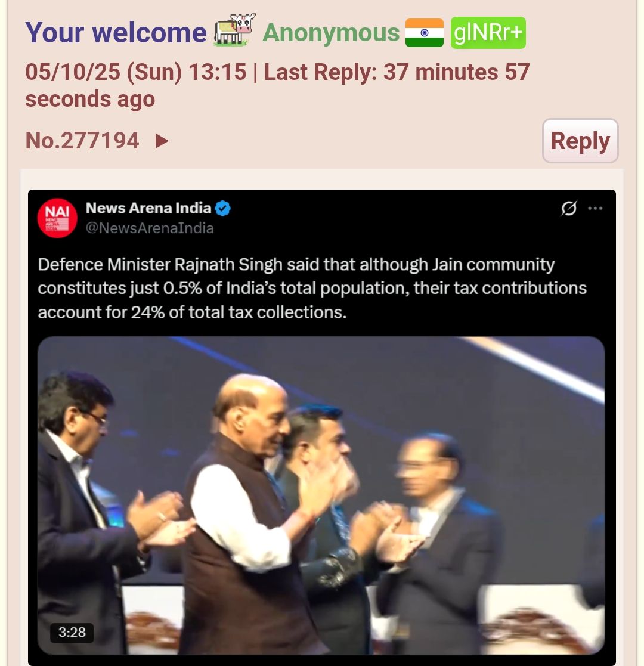Screen dimensions: 644x666
Task: Click the Last Reply time text
Action: coord(277,85)
